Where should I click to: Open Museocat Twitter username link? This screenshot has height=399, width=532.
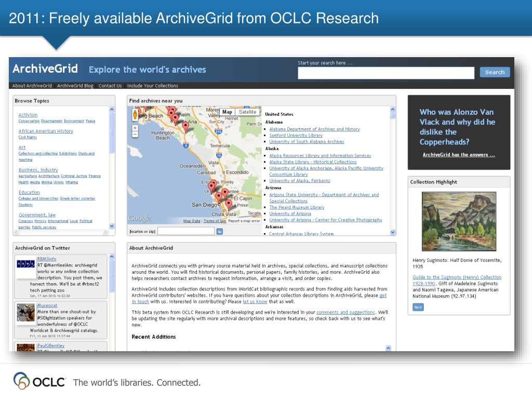click(47, 305)
